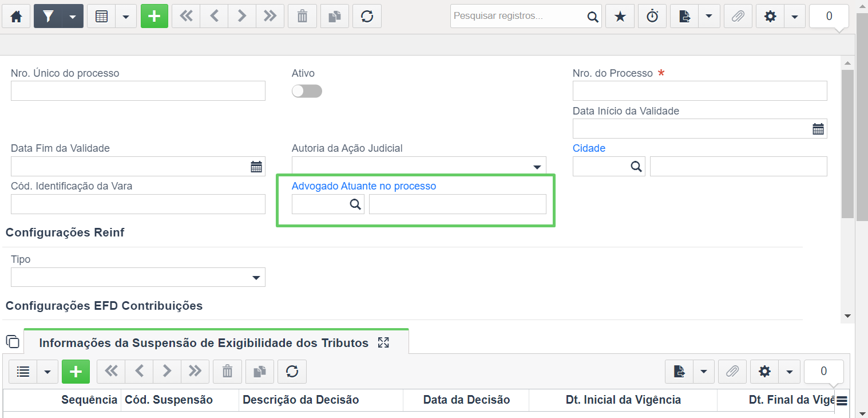Viewport: 868px width, 418px height.
Task: Open grid column menu hamburger icon
Action: coord(842,400)
